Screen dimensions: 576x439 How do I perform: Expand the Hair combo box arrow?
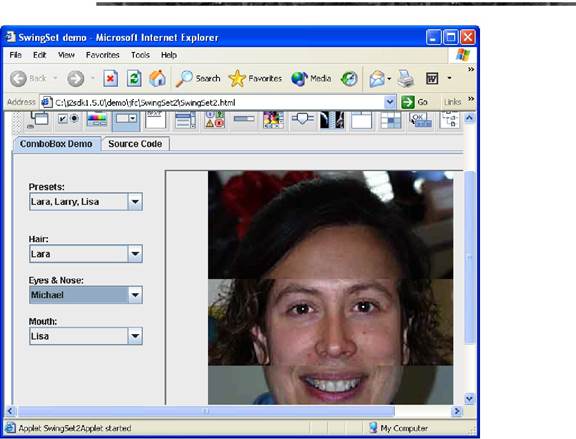tap(135, 254)
